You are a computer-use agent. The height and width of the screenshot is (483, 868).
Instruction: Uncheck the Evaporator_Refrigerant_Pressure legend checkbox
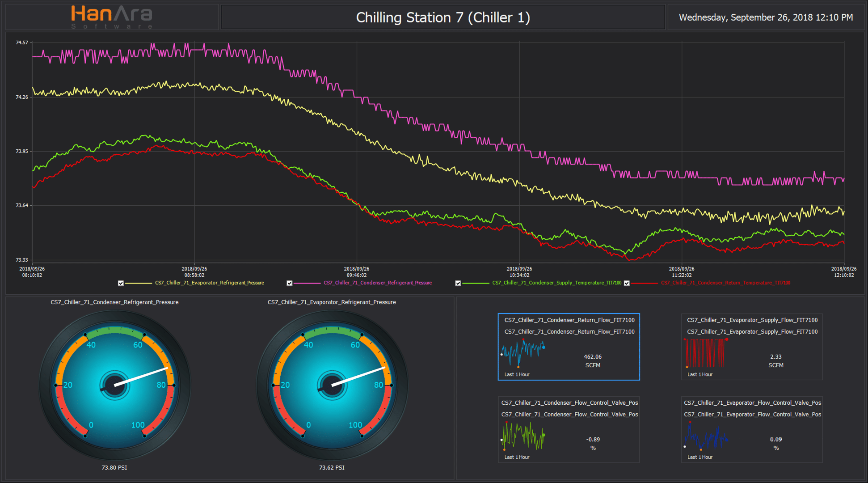(x=121, y=283)
